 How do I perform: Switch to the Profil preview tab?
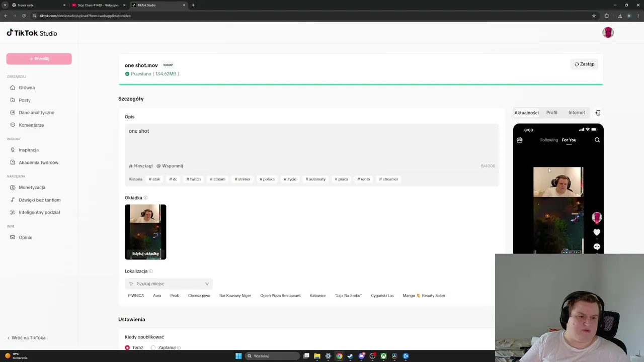[552, 113]
